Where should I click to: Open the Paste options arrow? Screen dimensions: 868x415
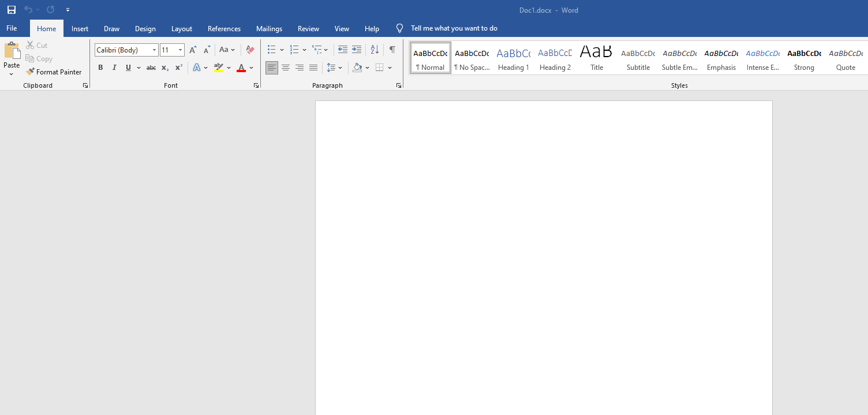[12, 74]
